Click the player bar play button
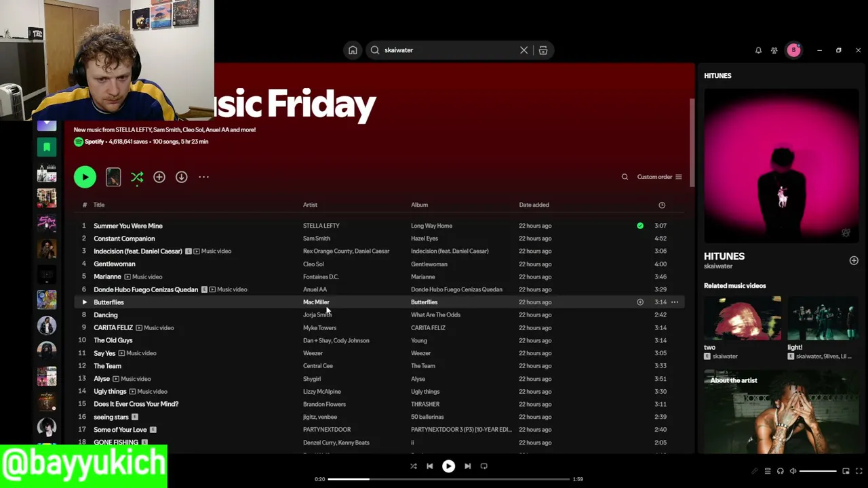868x488 pixels. (x=448, y=466)
